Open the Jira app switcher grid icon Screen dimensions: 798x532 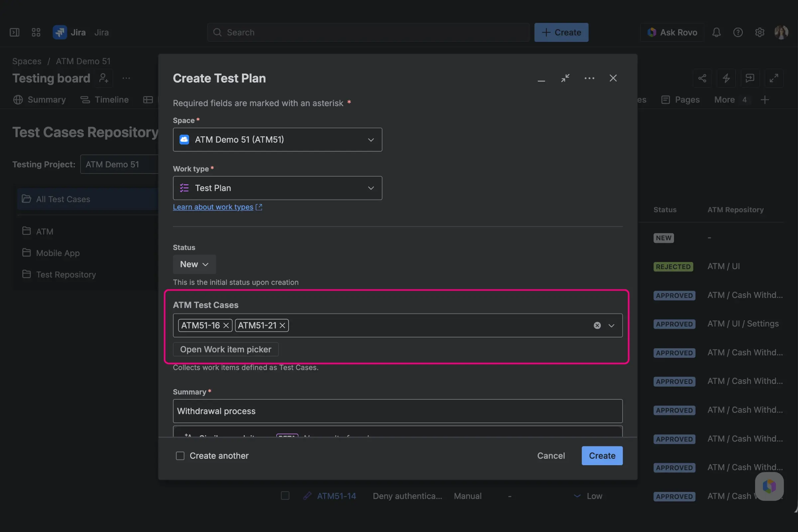point(36,32)
